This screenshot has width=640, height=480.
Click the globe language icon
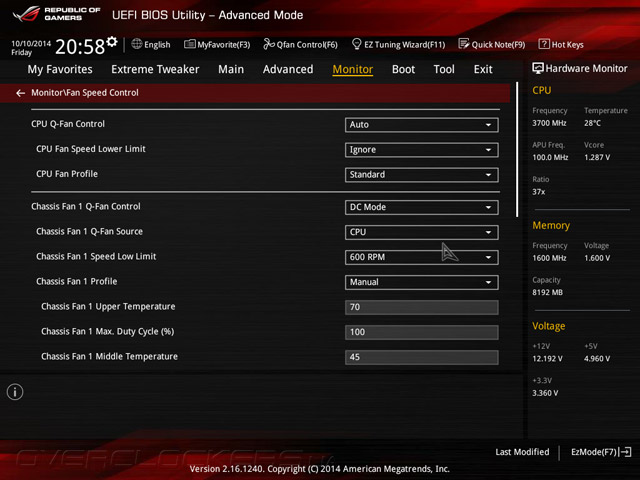click(x=137, y=44)
